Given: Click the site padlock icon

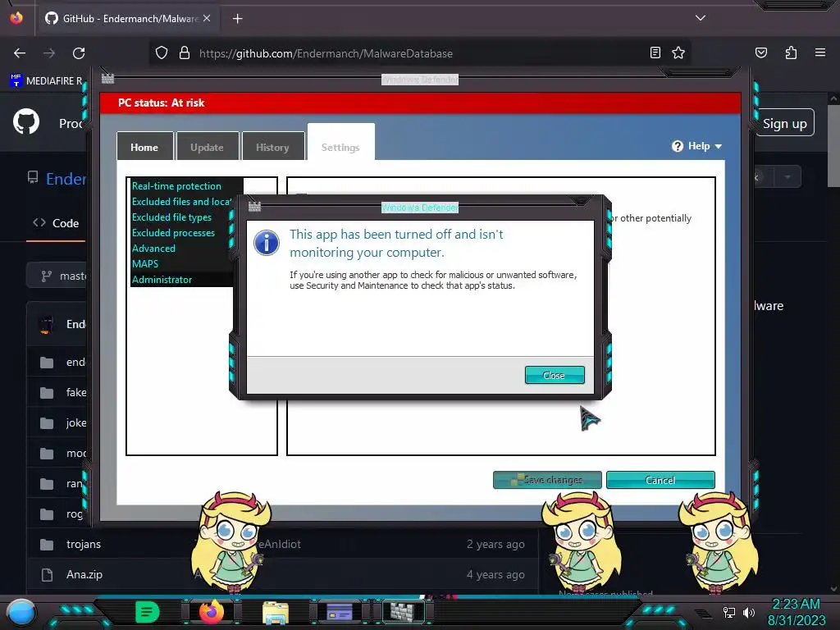Looking at the screenshot, I should [x=185, y=52].
